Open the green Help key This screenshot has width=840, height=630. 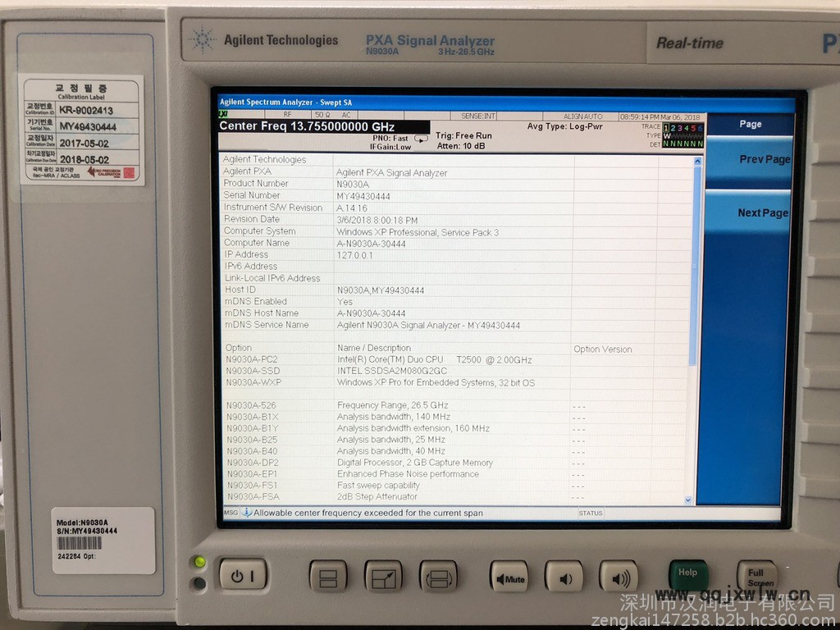click(688, 575)
